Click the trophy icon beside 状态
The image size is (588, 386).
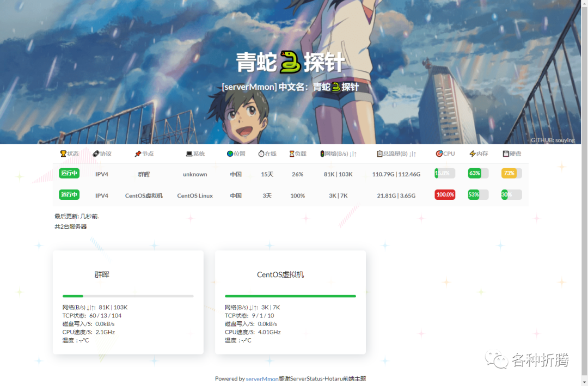(63, 154)
